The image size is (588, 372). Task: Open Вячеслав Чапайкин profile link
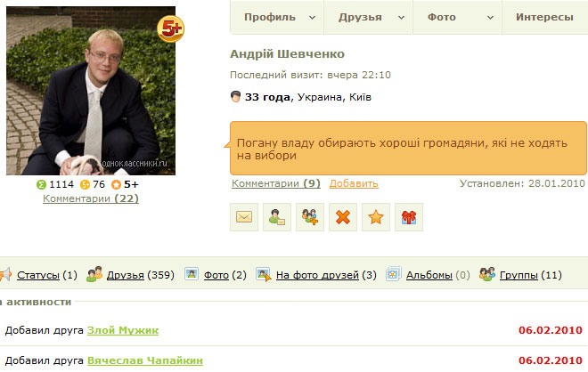[x=145, y=360]
